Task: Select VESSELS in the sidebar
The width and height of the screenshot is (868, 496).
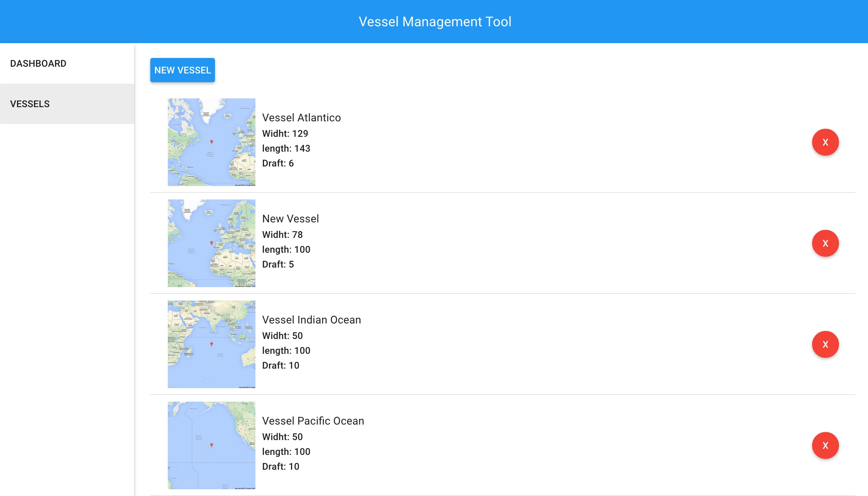Action: [30, 103]
